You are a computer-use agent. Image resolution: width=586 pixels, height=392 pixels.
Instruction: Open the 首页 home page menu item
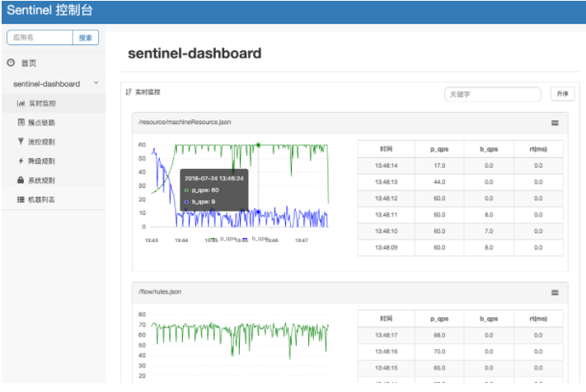point(54,63)
